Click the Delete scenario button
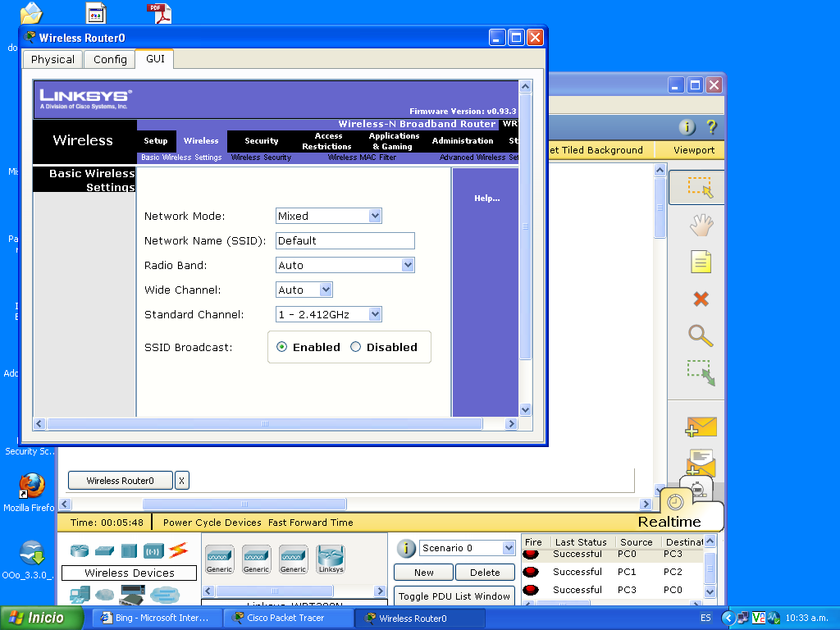This screenshot has height=630, width=840. tap(485, 572)
